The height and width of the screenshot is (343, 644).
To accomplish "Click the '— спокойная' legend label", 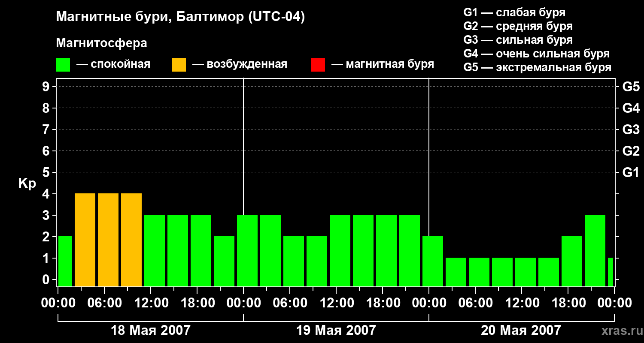I will pos(113,65).
